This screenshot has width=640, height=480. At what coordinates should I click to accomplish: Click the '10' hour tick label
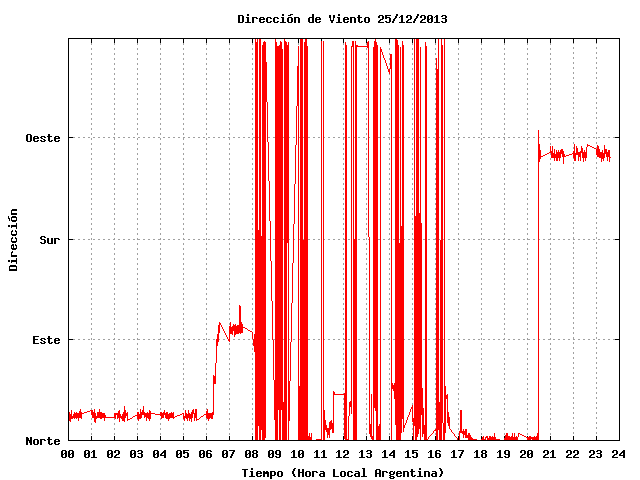(298, 454)
